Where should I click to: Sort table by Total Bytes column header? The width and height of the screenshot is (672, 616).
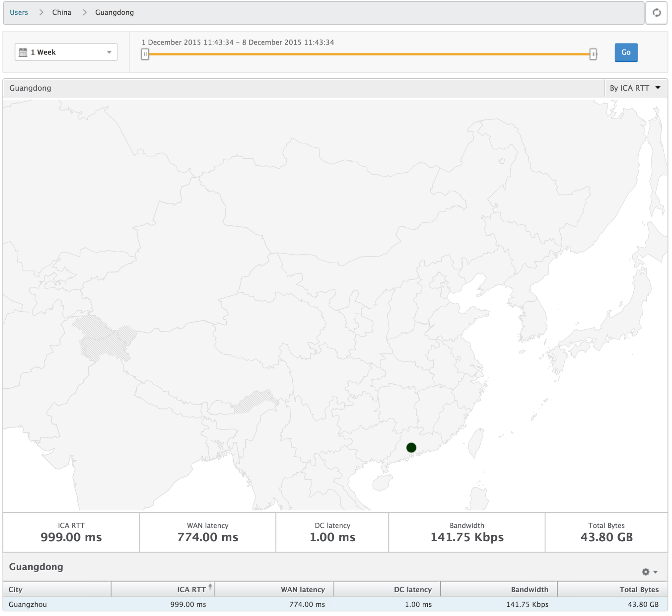[639, 589]
